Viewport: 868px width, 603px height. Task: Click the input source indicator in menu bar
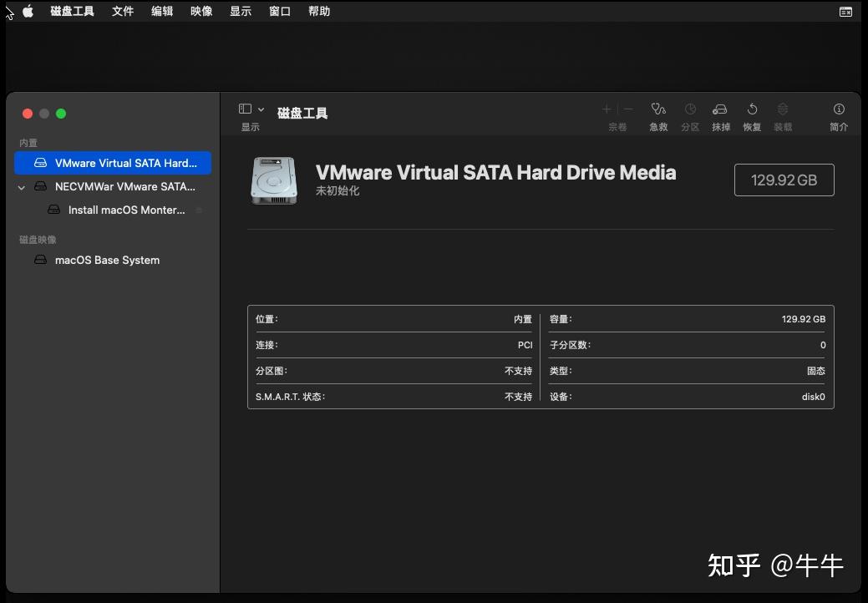point(845,11)
